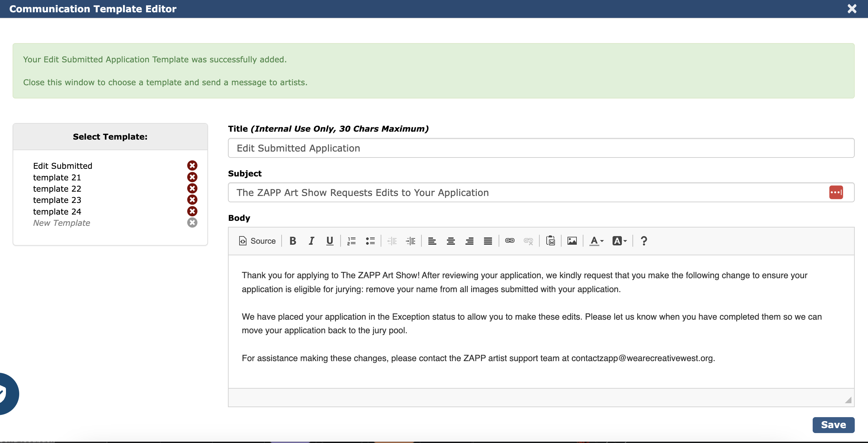Viewport: 868px width, 443px height.
Task: Apply a bulleted list
Action: coord(370,241)
